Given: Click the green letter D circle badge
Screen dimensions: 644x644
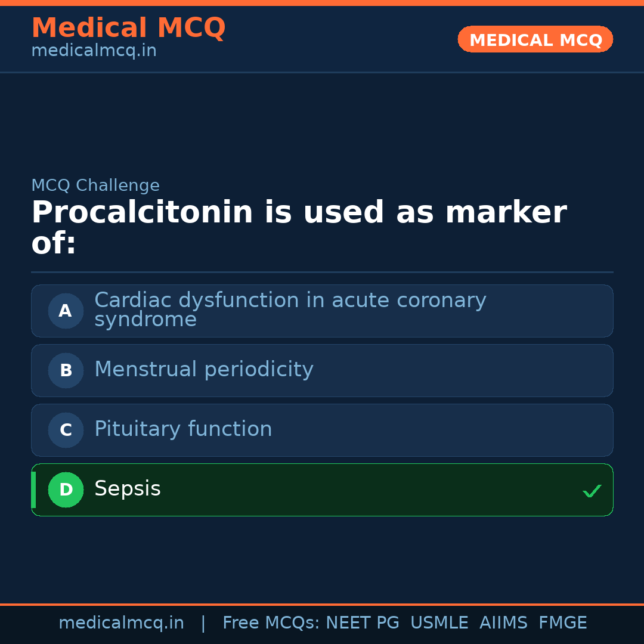Looking at the screenshot, I should pyautogui.click(x=66, y=490).
